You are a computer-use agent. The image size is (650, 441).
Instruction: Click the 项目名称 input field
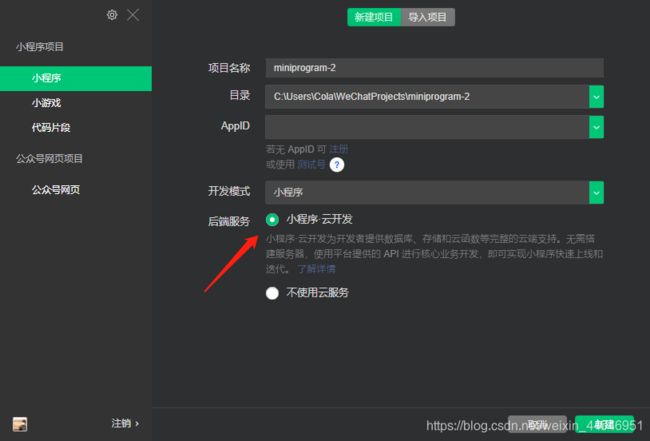click(x=434, y=68)
